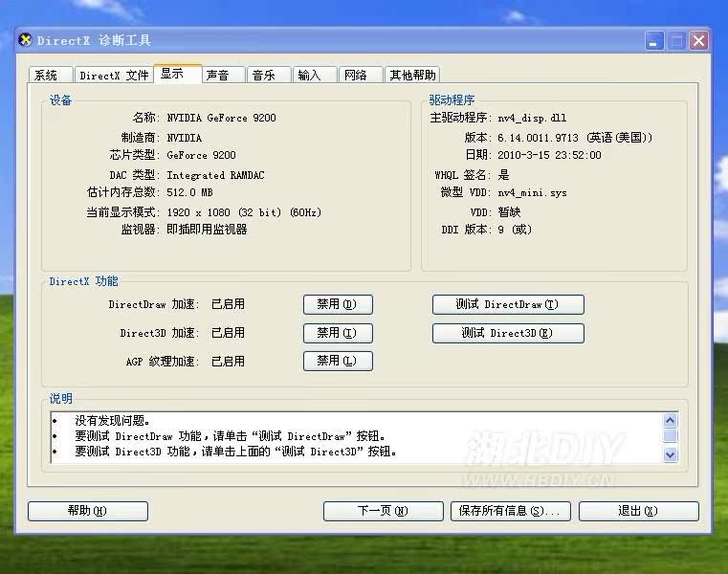Click 测试 Direct3D(E) button
Image resolution: width=728 pixels, height=574 pixels.
click(x=508, y=333)
